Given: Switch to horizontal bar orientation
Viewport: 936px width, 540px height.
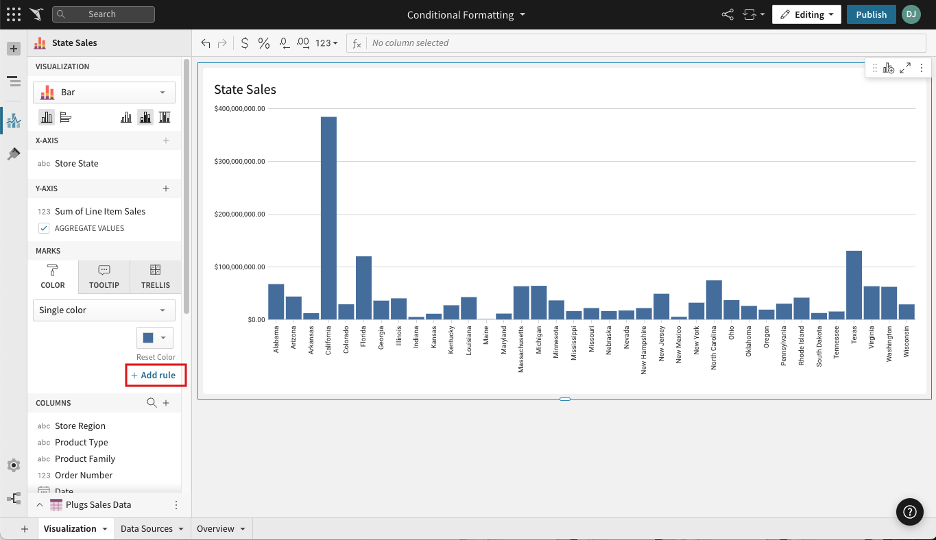Looking at the screenshot, I should coord(65,117).
